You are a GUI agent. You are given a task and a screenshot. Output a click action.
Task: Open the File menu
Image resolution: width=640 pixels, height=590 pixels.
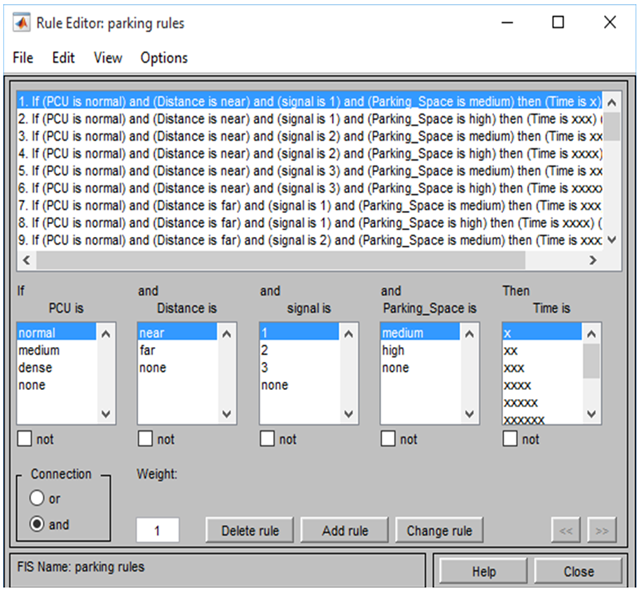tap(23, 58)
